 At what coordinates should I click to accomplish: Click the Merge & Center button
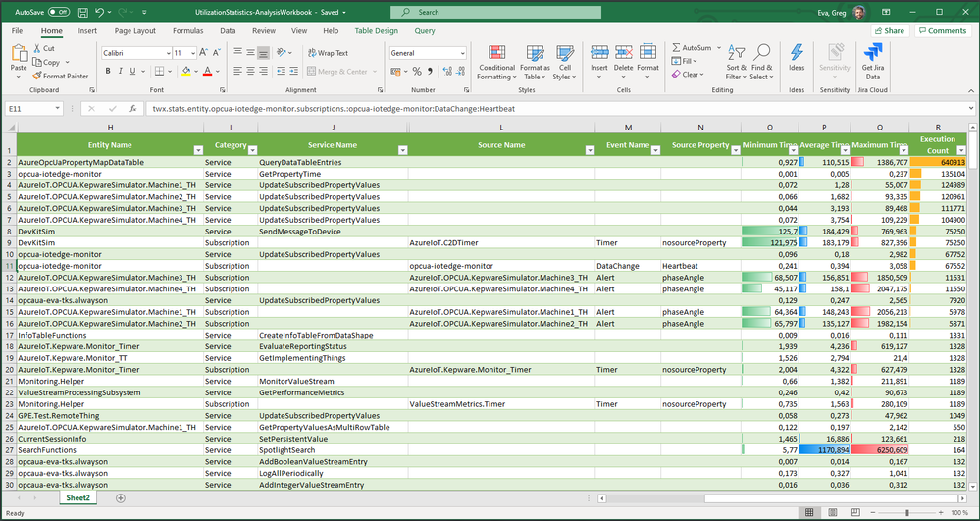pyautogui.click(x=337, y=72)
